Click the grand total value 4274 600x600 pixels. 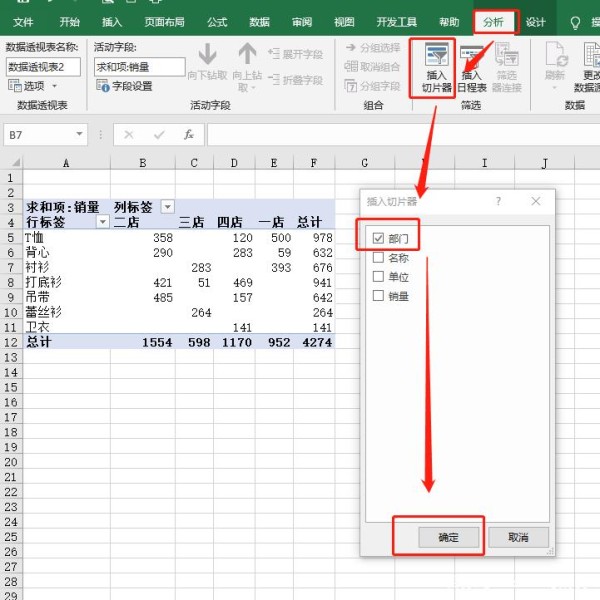pos(317,342)
